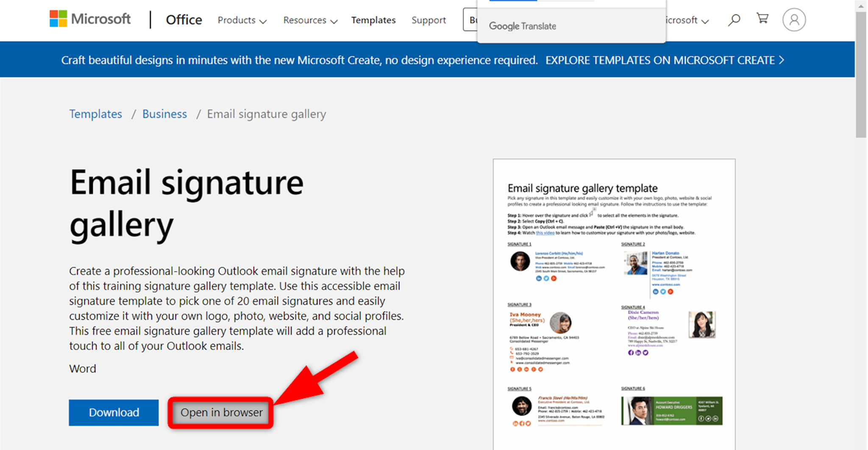Open the Templates nav item
The width and height of the screenshot is (868, 450).
click(x=373, y=20)
